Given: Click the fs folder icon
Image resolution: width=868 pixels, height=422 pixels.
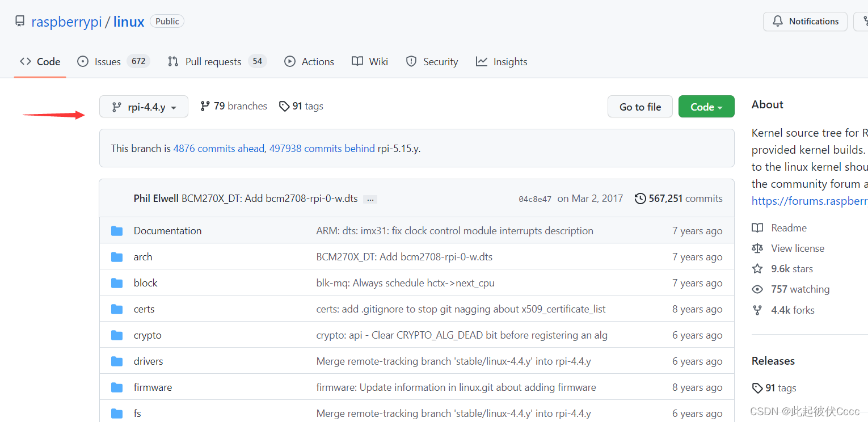Looking at the screenshot, I should [x=117, y=413].
